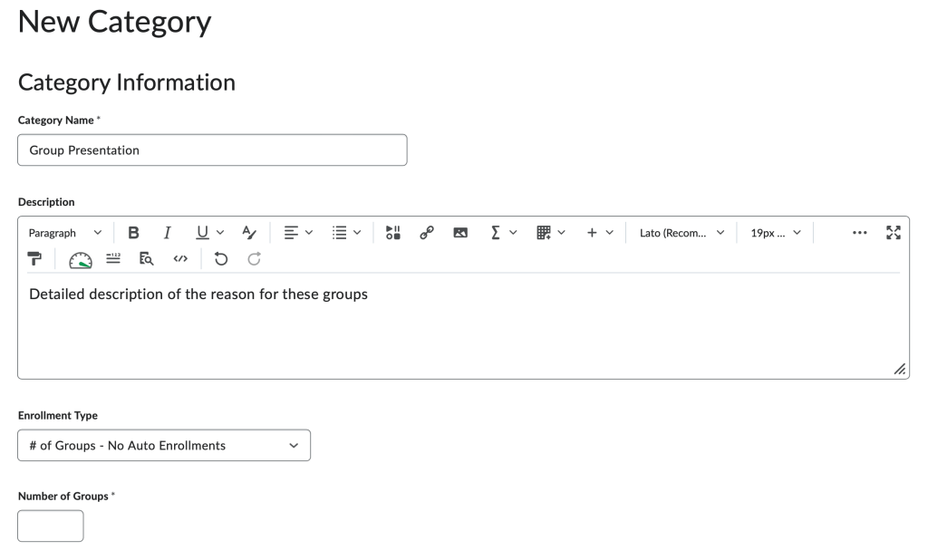The width and height of the screenshot is (928, 560).
Task: Apply italic formatting
Action: pyautogui.click(x=168, y=232)
